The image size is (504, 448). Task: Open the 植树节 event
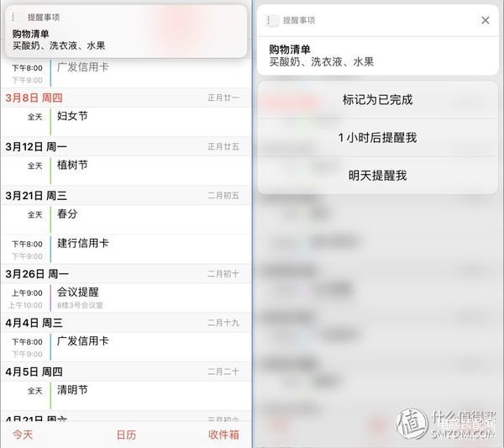[126, 171]
